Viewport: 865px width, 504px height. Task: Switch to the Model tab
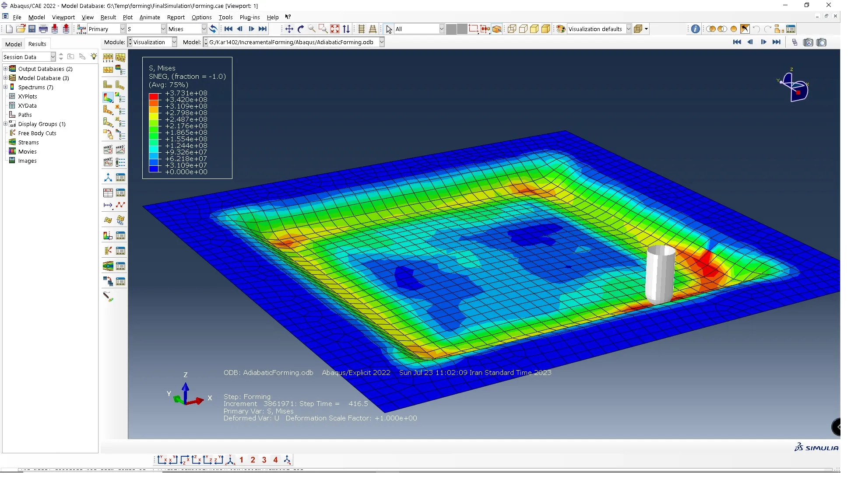pyautogui.click(x=14, y=44)
